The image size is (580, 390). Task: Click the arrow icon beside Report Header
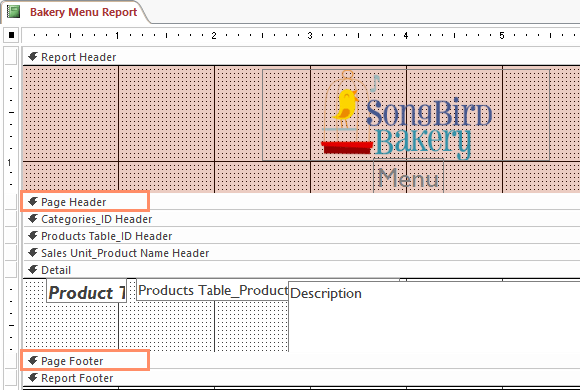coord(33,57)
